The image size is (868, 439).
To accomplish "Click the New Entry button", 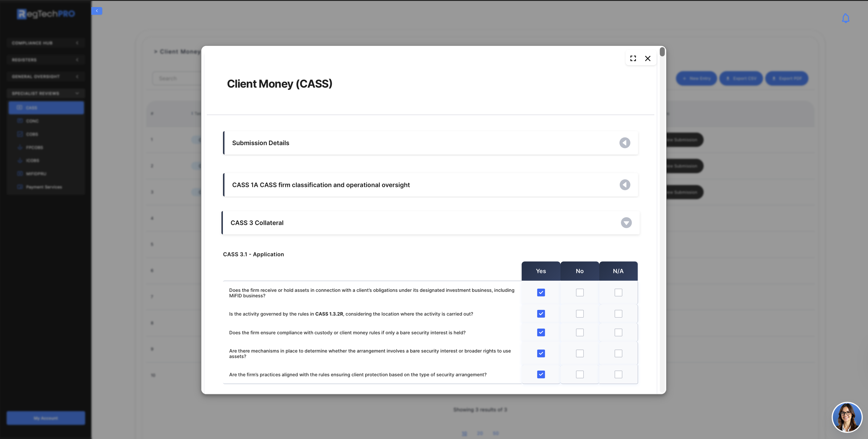I will point(696,78).
